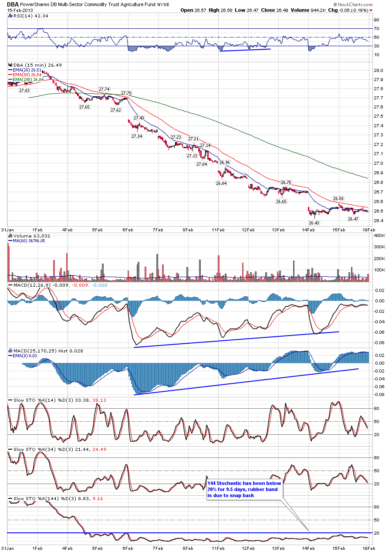Image resolution: width=392 pixels, height=552 pixels.
Task: Click the 27.14 price label
Action: pyautogui.click(x=206, y=146)
